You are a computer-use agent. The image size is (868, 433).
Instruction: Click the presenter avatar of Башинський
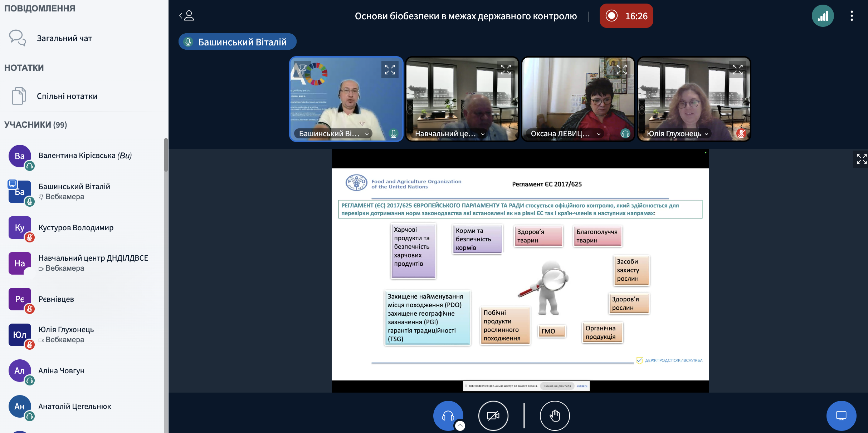pos(20,192)
